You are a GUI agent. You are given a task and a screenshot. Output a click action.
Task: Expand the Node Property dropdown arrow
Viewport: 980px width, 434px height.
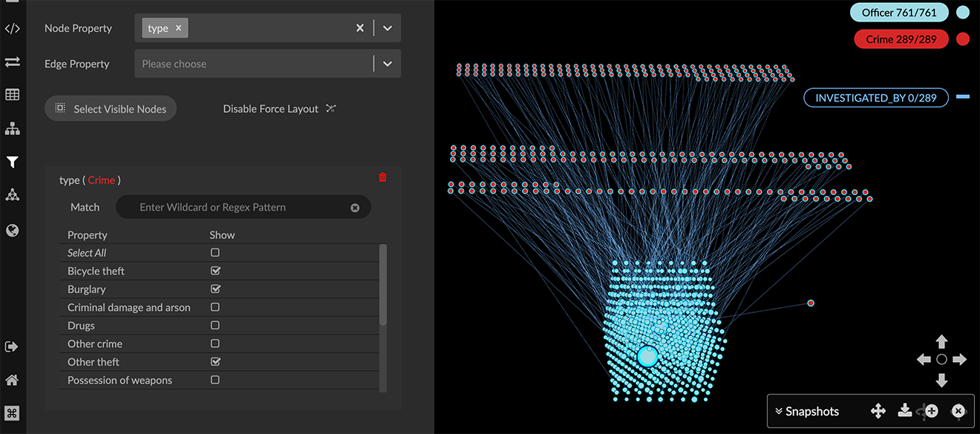[x=387, y=28]
